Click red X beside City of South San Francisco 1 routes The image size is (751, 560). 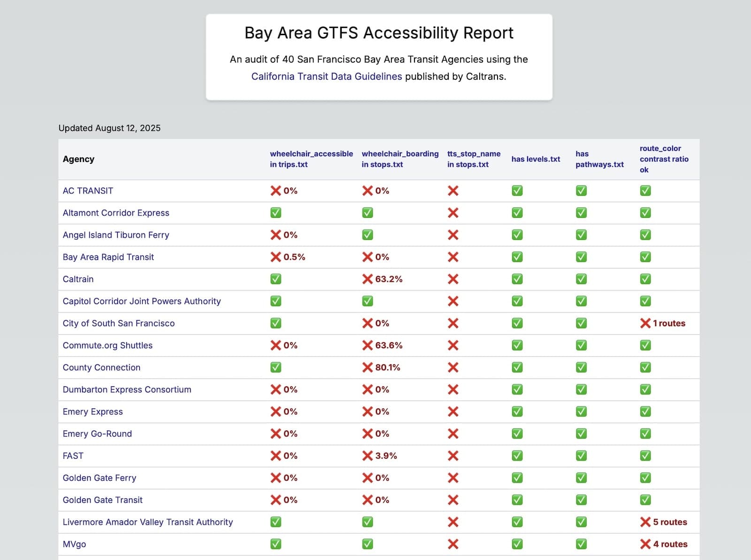[x=645, y=323]
